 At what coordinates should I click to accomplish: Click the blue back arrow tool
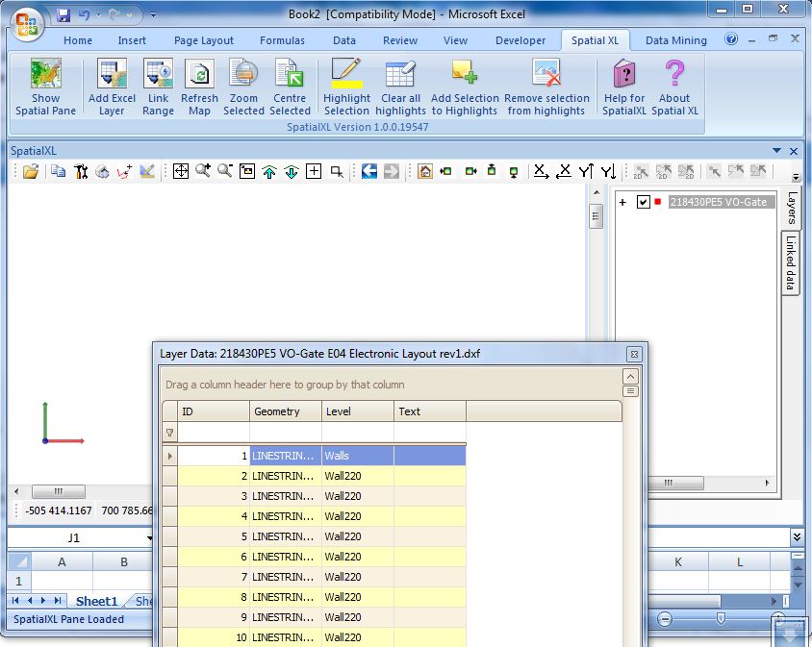[x=368, y=171]
